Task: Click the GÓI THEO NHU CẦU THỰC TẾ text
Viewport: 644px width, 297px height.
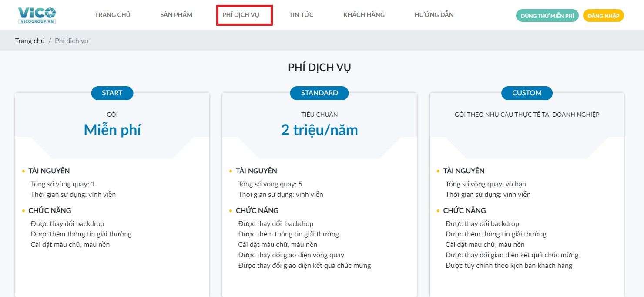Action: click(527, 115)
